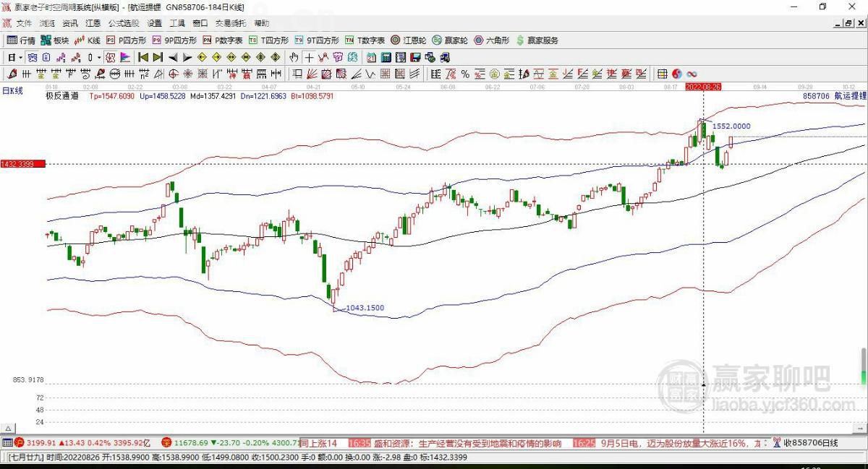Click the 2022.08.26 date marker
Viewport: 868px width, 469px height.
(703, 86)
